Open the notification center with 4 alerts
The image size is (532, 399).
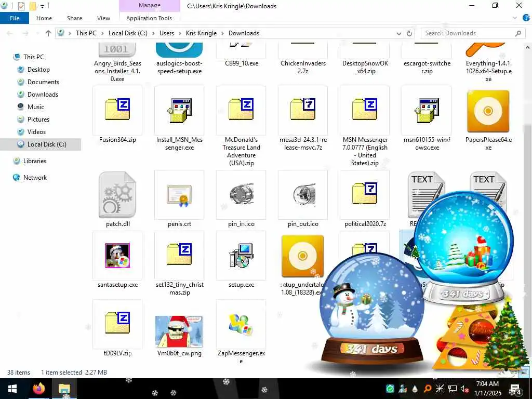click(x=515, y=389)
